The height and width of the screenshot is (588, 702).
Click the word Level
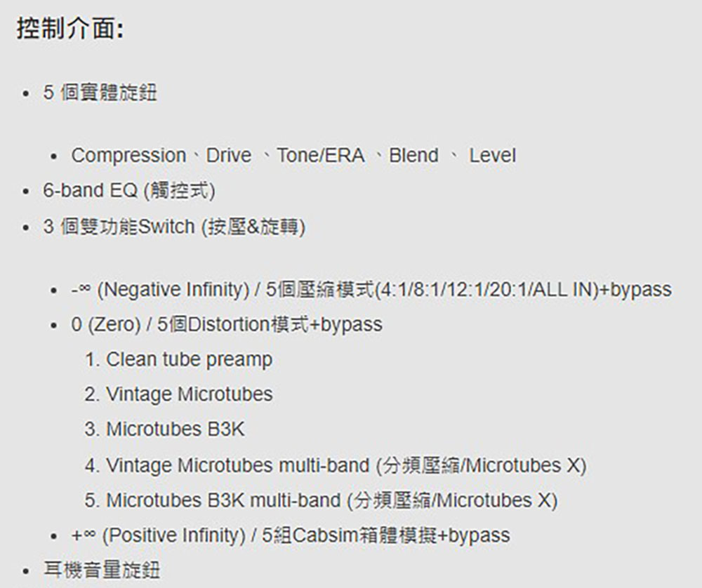[x=492, y=156]
